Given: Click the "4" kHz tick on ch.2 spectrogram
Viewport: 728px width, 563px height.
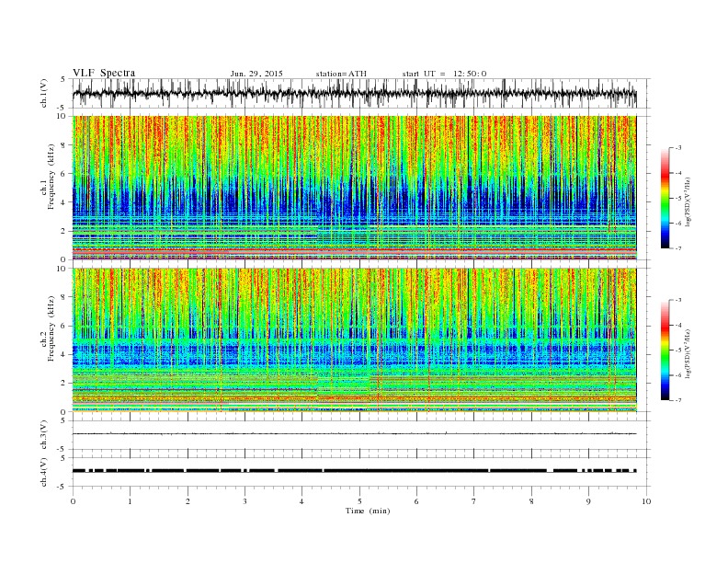Looking at the screenshot, I should click(64, 355).
